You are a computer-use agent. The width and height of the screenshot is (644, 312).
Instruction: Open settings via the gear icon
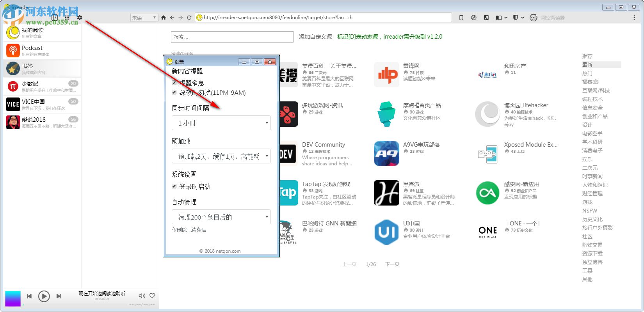click(x=80, y=18)
